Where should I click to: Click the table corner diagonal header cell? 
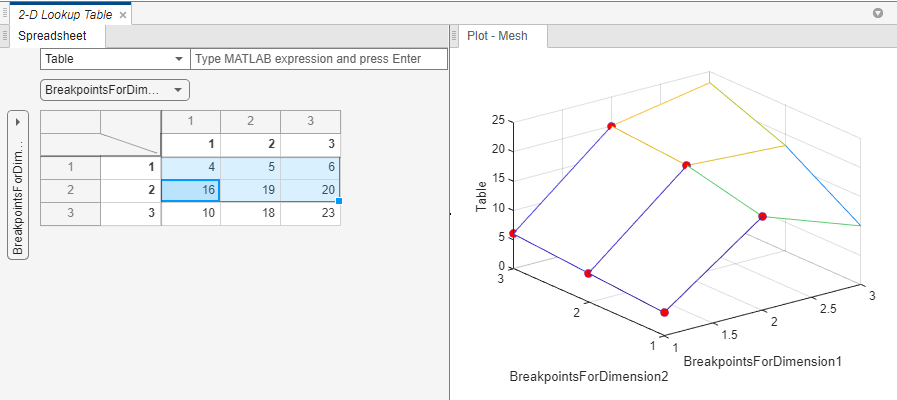130,133
